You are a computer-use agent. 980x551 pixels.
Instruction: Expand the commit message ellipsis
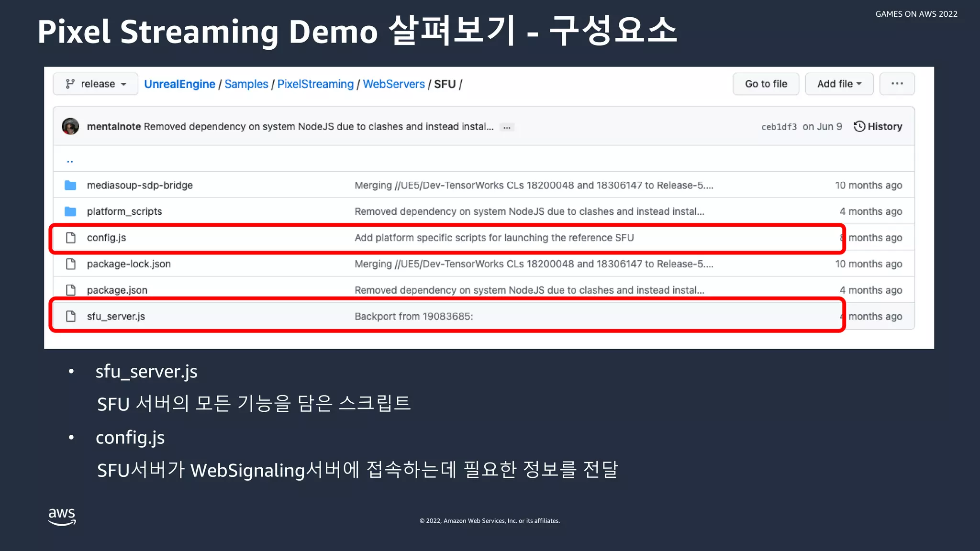507,127
